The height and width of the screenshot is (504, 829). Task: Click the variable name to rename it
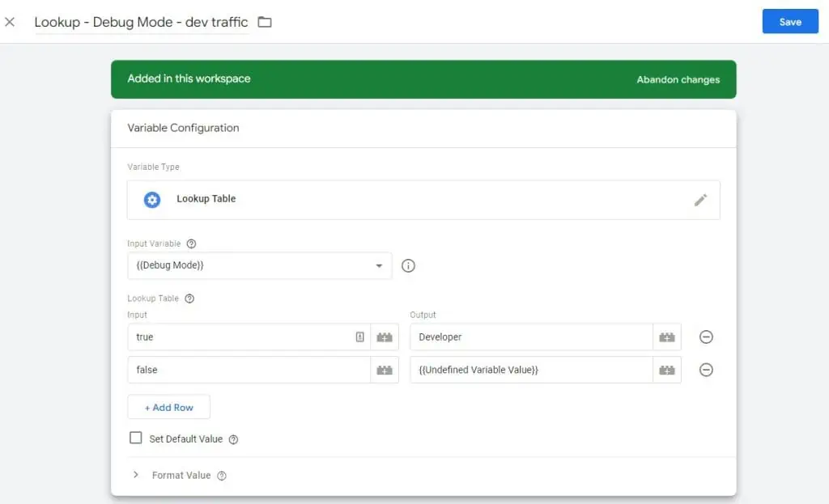tap(140, 22)
